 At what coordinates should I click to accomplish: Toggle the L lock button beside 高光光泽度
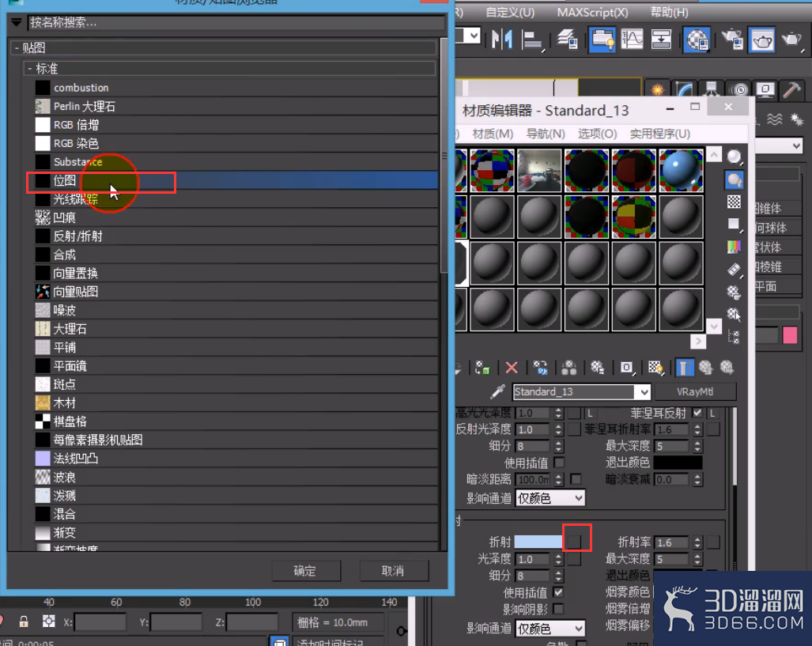coord(591,413)
